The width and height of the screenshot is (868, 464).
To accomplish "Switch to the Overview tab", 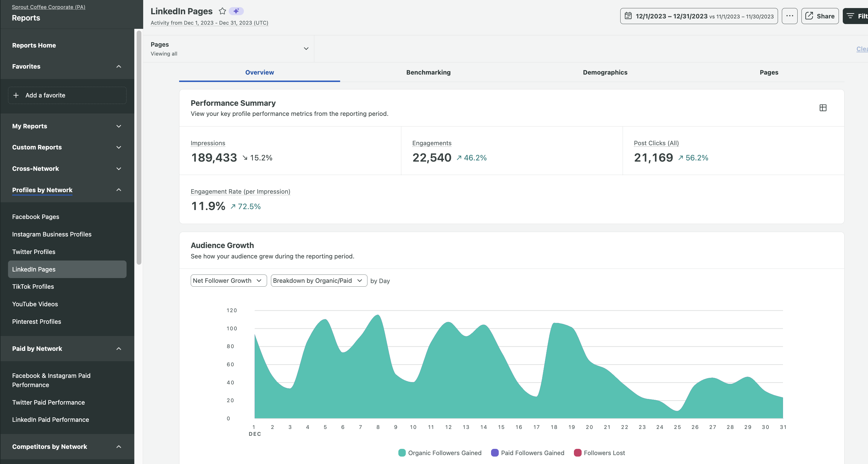I will [x=259, y=72].
